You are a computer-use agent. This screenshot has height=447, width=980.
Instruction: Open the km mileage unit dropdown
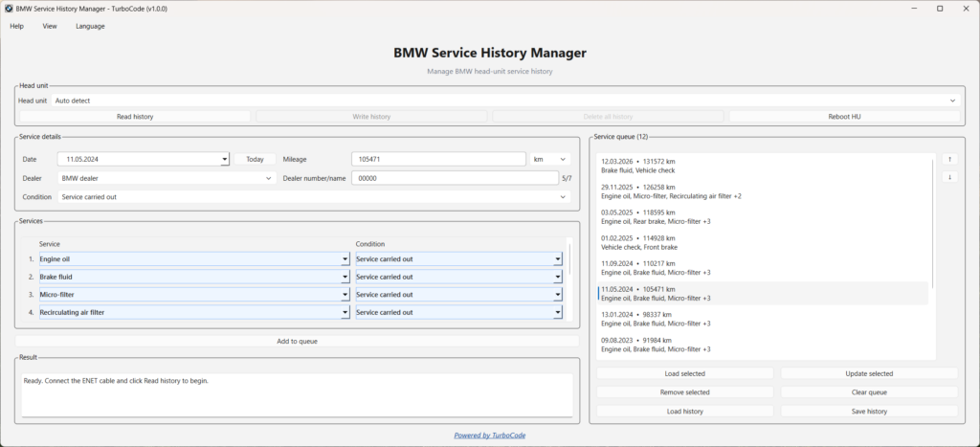550,160
